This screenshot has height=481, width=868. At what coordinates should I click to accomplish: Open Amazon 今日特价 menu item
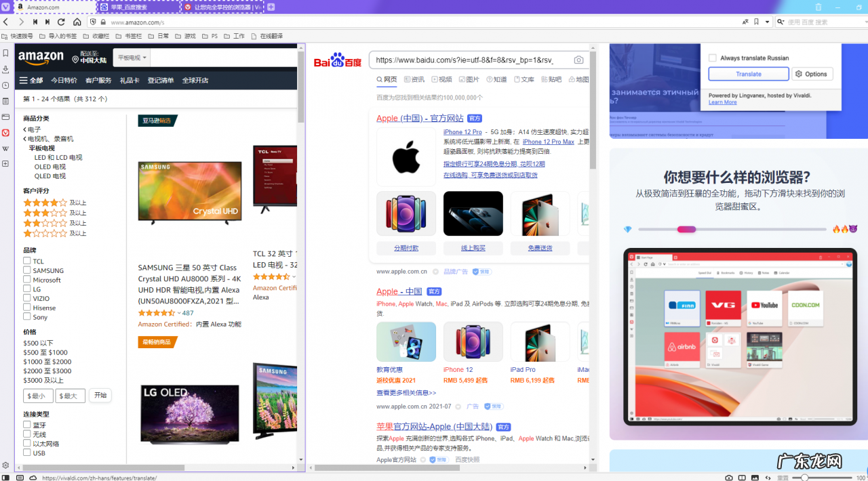pos(64,80)
